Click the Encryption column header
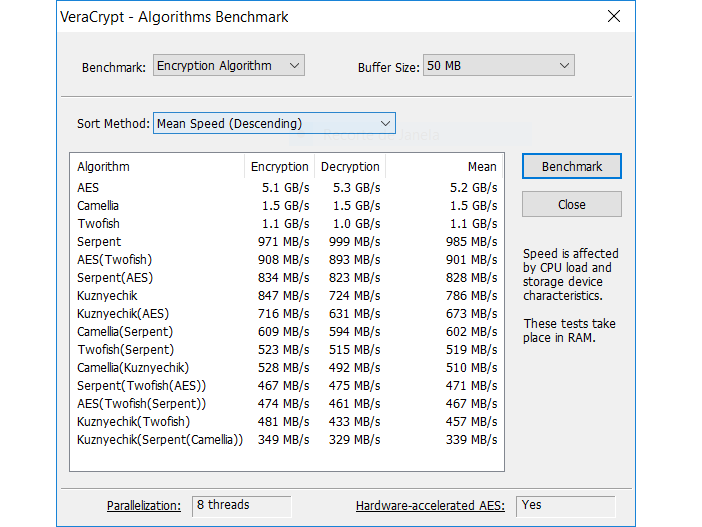 coord(279,167)
